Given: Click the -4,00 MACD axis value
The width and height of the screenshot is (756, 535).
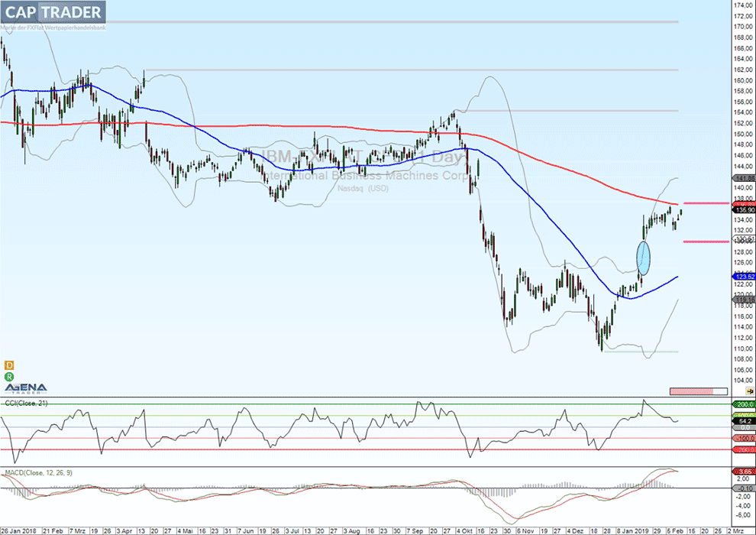Looking at the screenshot, I should pyautogui.click(x=743, y=505).
